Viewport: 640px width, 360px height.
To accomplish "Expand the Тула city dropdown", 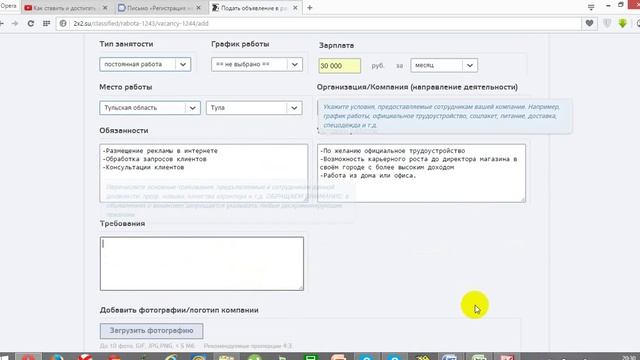I will 254,108.
